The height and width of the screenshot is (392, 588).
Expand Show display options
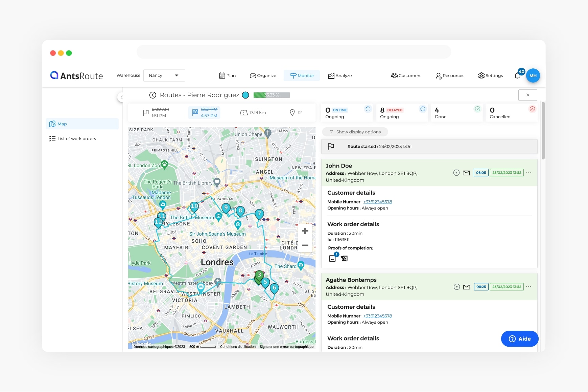tap(355, 132)
